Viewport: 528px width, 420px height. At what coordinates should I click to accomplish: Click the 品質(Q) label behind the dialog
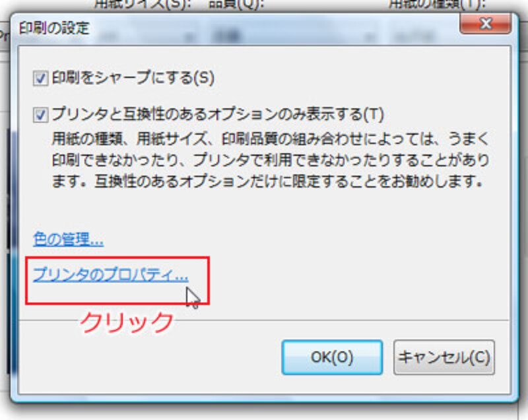coord(236,5)
